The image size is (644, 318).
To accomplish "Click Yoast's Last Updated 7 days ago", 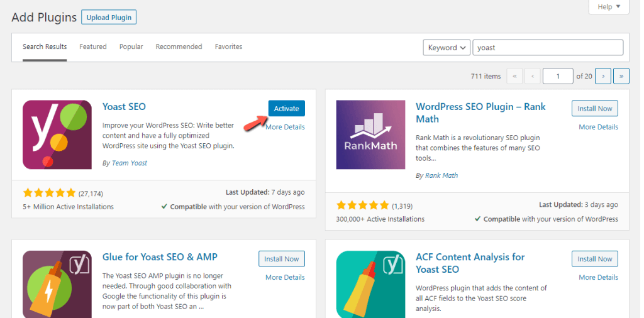I will [265, 192].
